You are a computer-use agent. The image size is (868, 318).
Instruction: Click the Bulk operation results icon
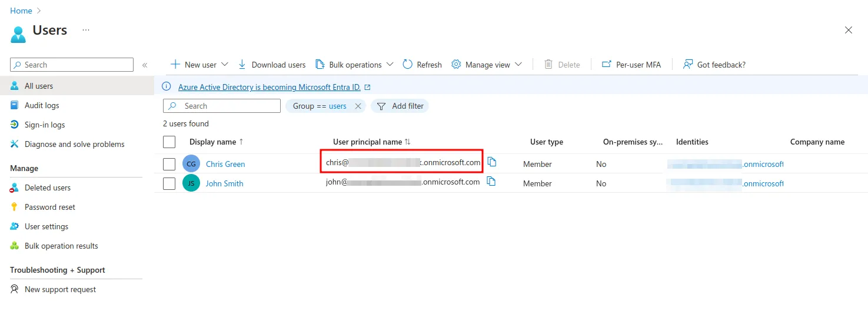(15, 246)
